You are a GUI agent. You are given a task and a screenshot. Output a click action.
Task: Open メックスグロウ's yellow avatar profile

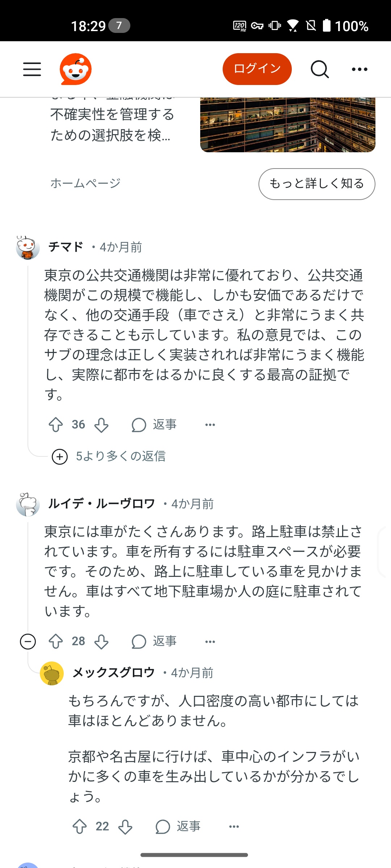(x=52, y=673)
